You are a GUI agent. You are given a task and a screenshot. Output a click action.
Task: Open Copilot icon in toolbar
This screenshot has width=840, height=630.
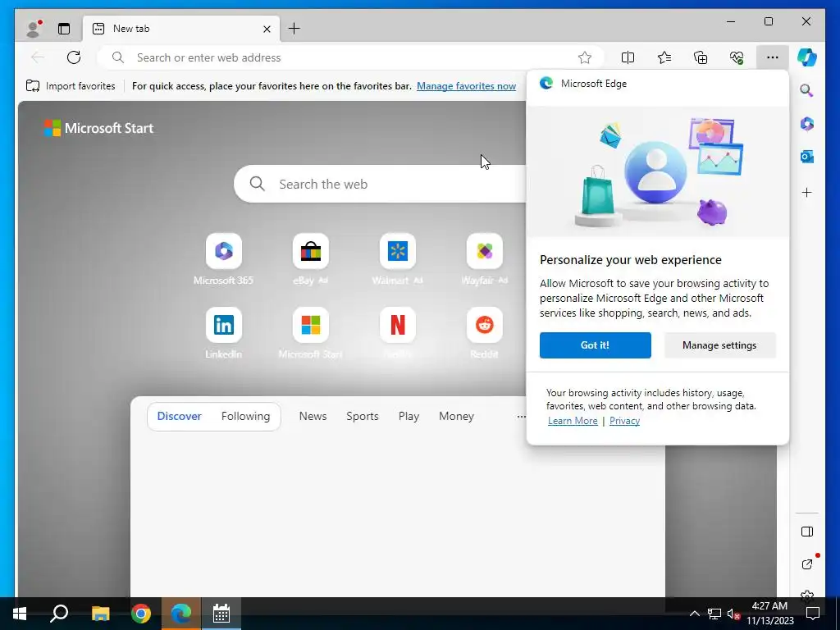point(807,57)
